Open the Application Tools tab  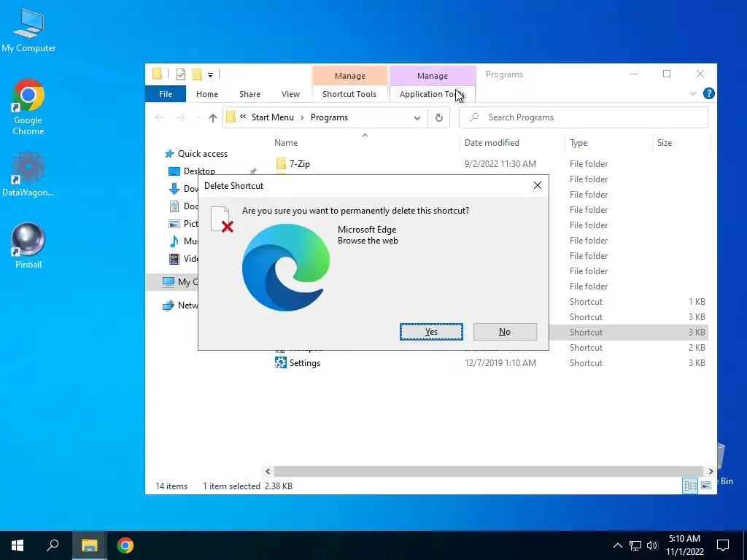pyautogui.click(x=432, y=94)
